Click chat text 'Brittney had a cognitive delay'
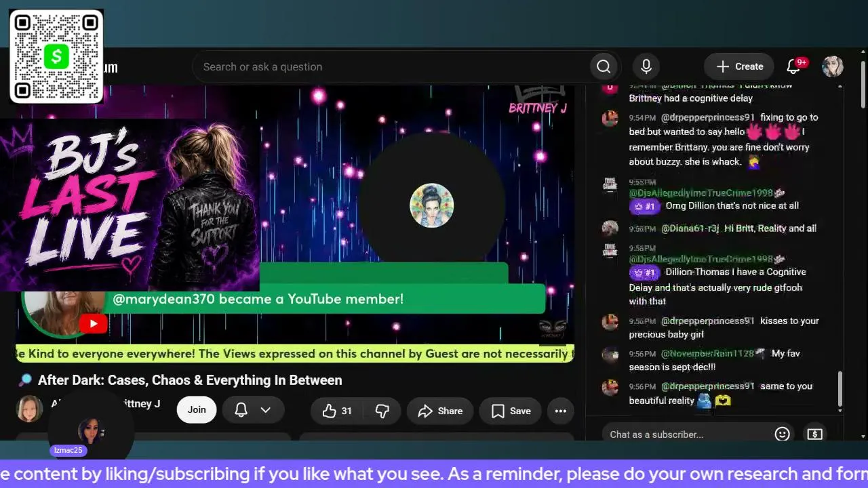The width and height of the screenshot is (868, 488). click(691, 98)
